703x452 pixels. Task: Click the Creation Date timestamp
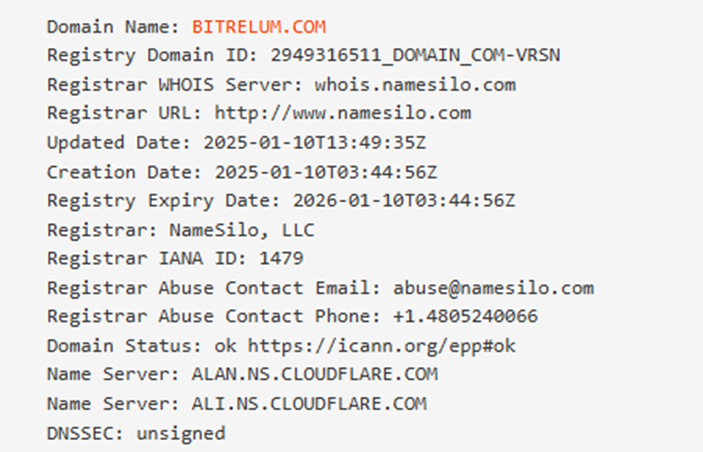tap(325, 172)
